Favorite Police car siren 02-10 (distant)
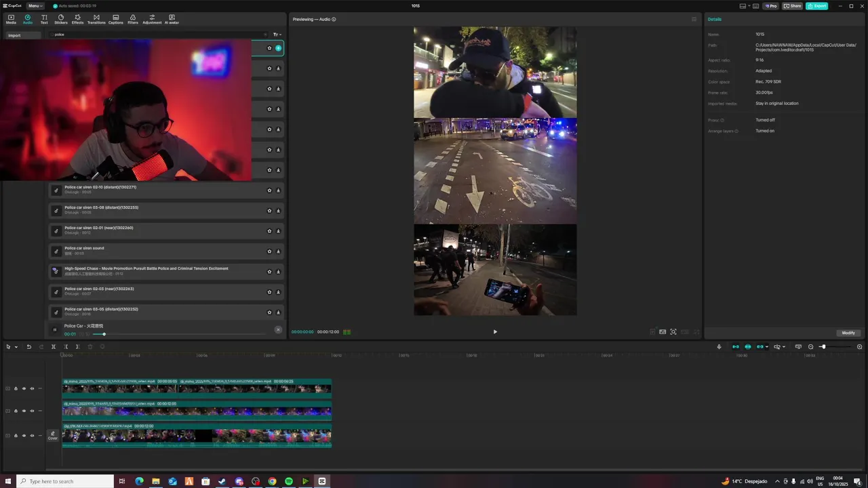The height and width of the screenshot is (488, 868). coord(269,190)
